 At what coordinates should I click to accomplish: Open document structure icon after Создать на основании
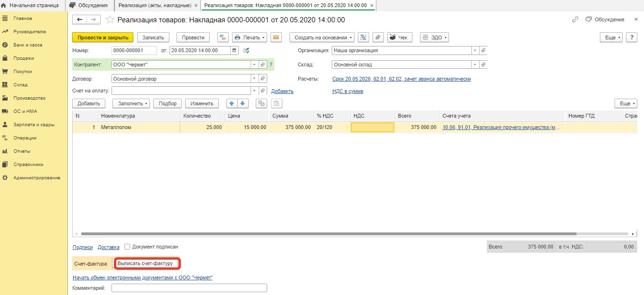point(363,37)
